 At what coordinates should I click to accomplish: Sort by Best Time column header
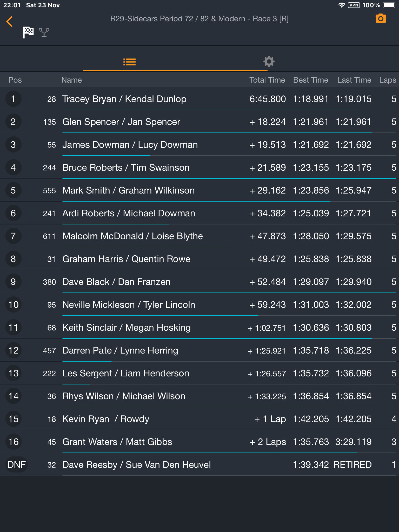tap(311, 80)
